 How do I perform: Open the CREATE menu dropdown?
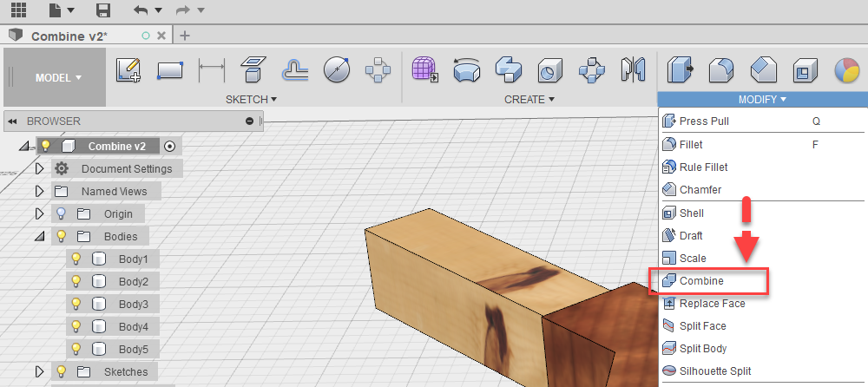tap(529, 100)
